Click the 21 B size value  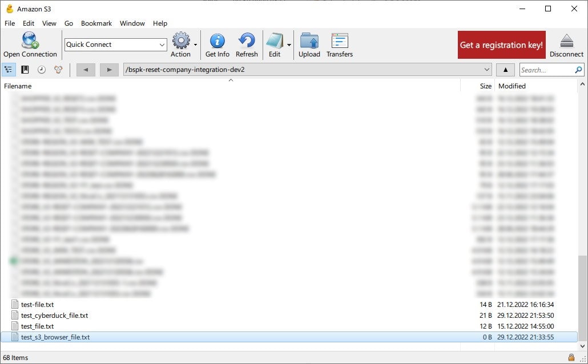[486, 316]
